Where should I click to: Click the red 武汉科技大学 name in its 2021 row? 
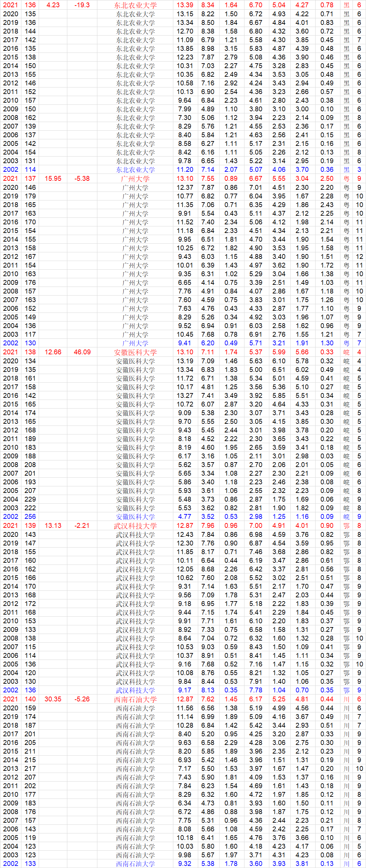click(135, 526)
